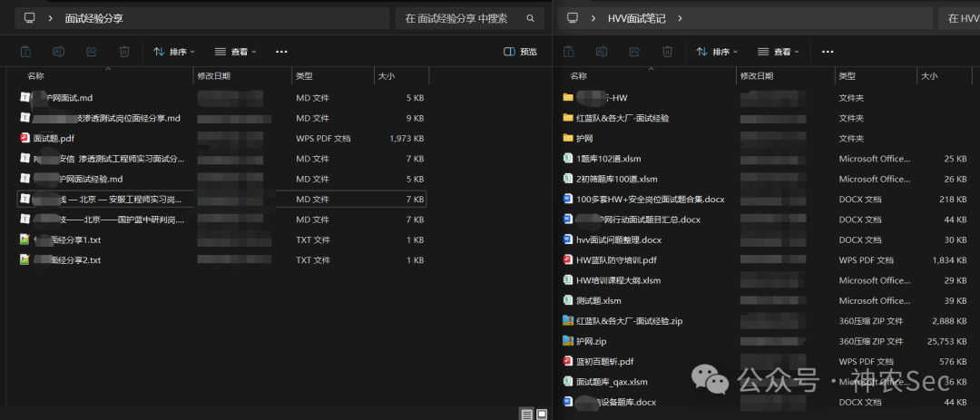
Task: Click the rename icon in left window toolbar
Action: (59, 52)
